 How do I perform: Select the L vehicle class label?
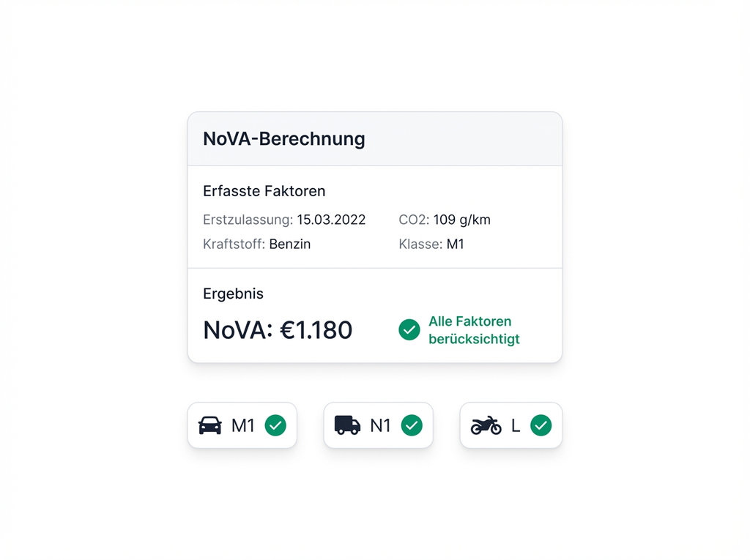coord(516,425)
